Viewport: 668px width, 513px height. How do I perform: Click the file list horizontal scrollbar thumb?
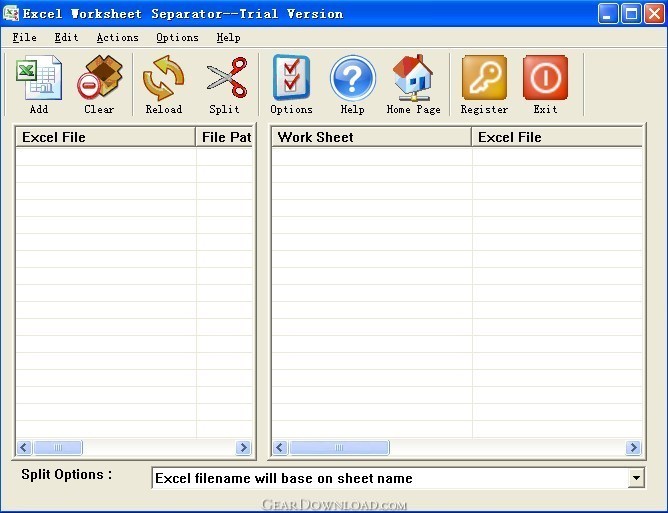click(58, 447)
